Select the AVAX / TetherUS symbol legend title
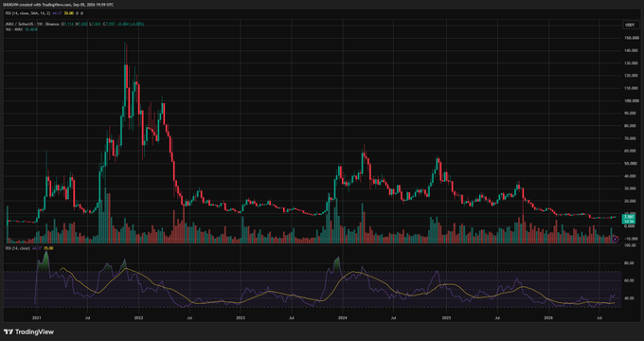This screenshot has width=644, height=341. pos(19,24)
